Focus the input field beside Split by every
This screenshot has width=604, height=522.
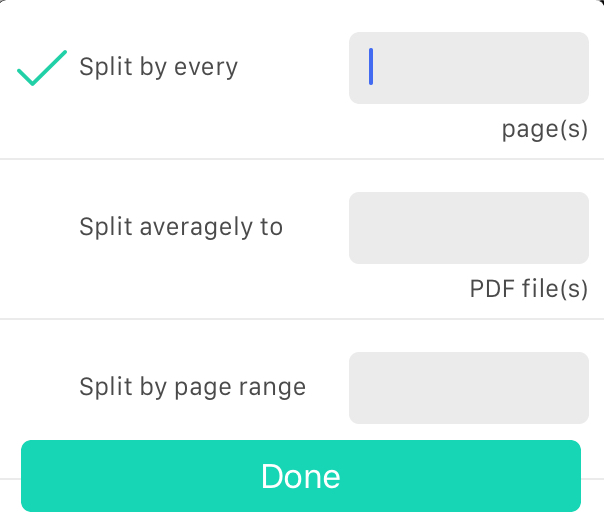pyautogui.click(x=468, y=68)
